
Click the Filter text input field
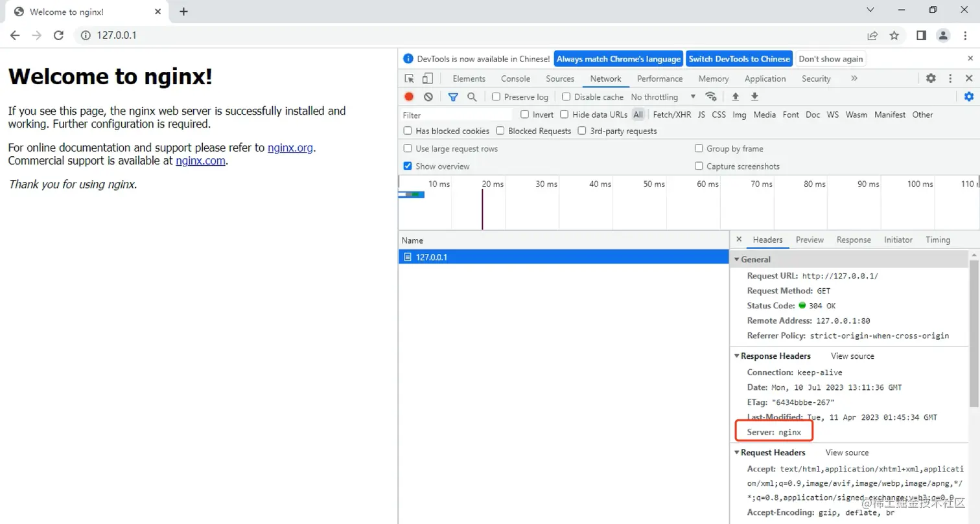pyautogui.click(x=457, y=115)
